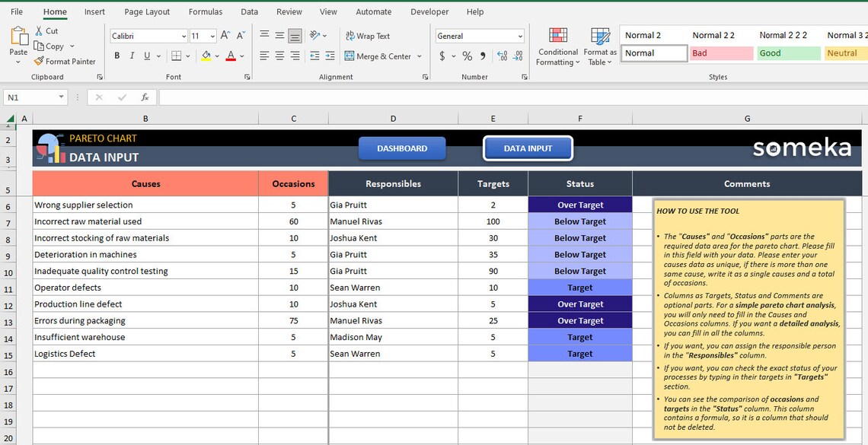The width and height of the screenshot is (868, 445).
Task: Click the Format as Table icon
Action: [600, 46]
